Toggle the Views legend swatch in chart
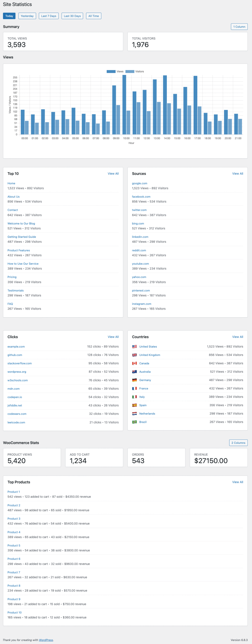 click(111, 71)
